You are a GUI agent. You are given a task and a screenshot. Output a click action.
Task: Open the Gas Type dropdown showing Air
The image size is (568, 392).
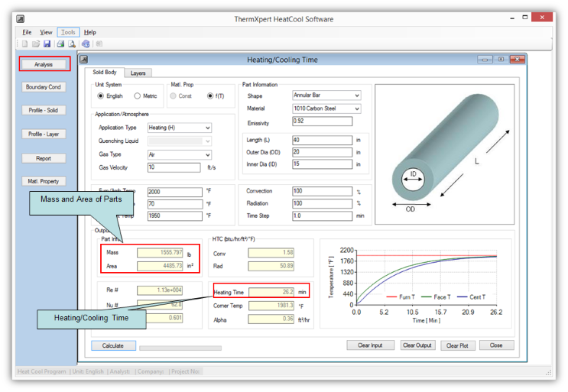[x=180, y=155]
